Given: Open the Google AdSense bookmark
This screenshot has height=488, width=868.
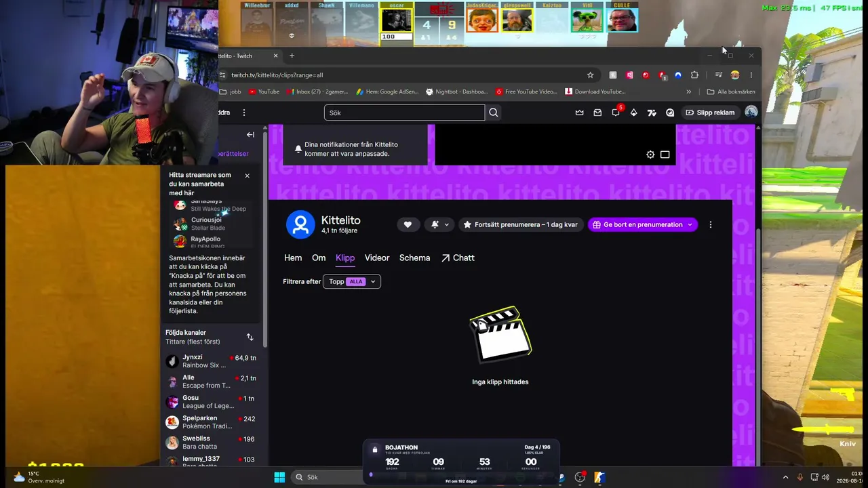Looking at the screenshot, I should (388, 91).
